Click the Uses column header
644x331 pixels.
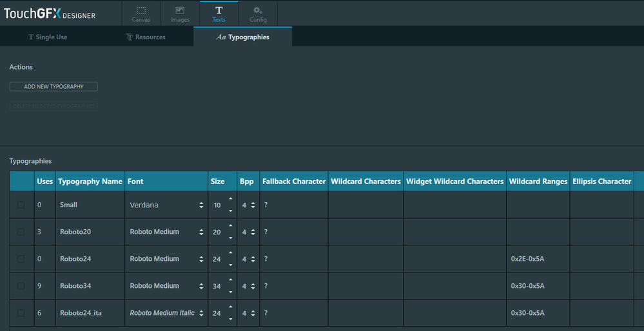pos(44,182)
